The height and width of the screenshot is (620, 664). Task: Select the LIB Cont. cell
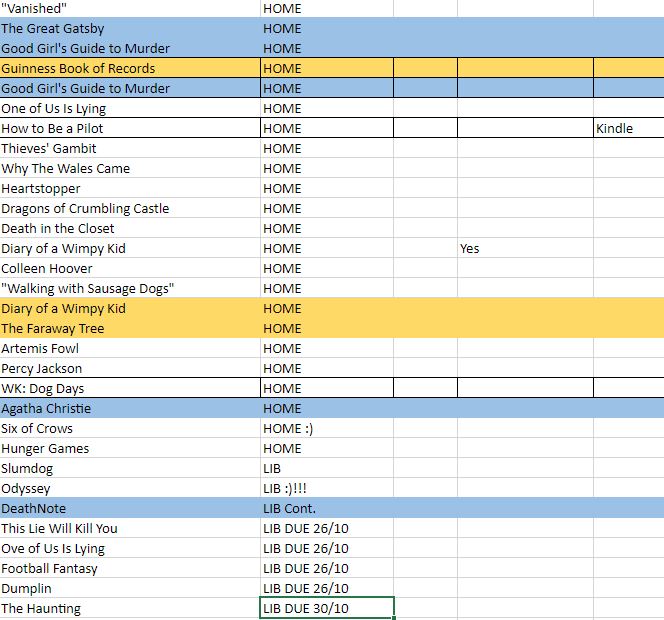pos(327,508)
